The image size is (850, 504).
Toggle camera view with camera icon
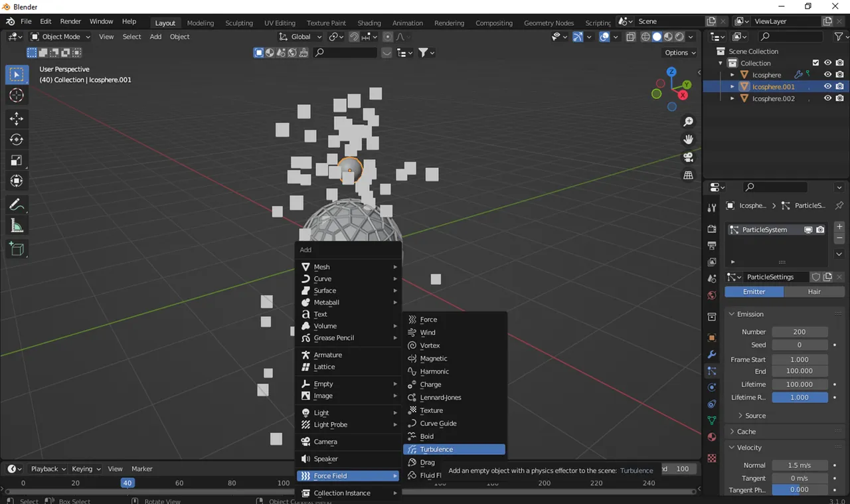[x=688, y=157]
